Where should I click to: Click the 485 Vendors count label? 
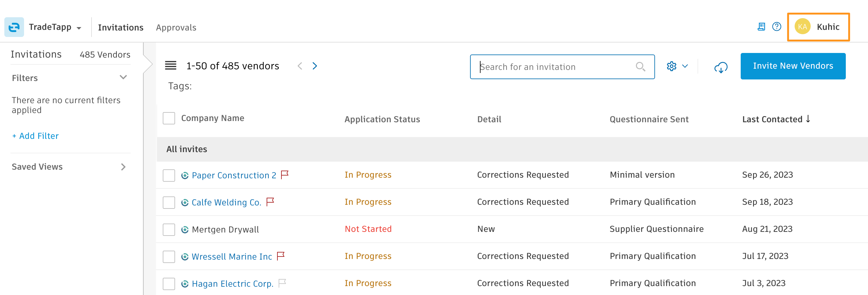point(105,55)
